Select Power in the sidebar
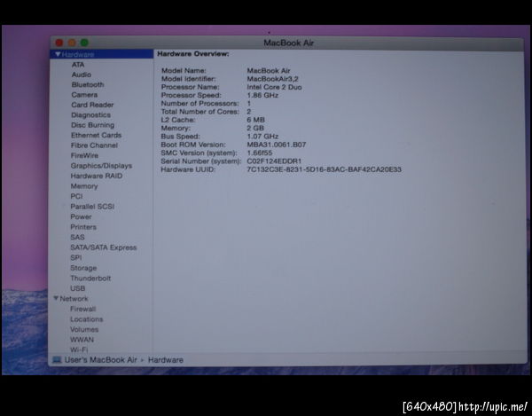 [81, 216]
